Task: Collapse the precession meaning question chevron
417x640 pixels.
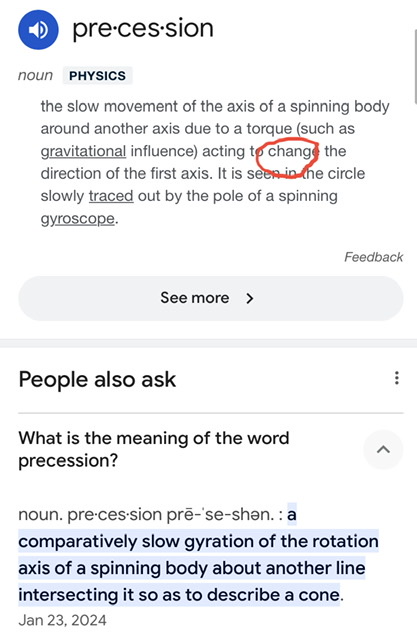Action: coord(383,449)
